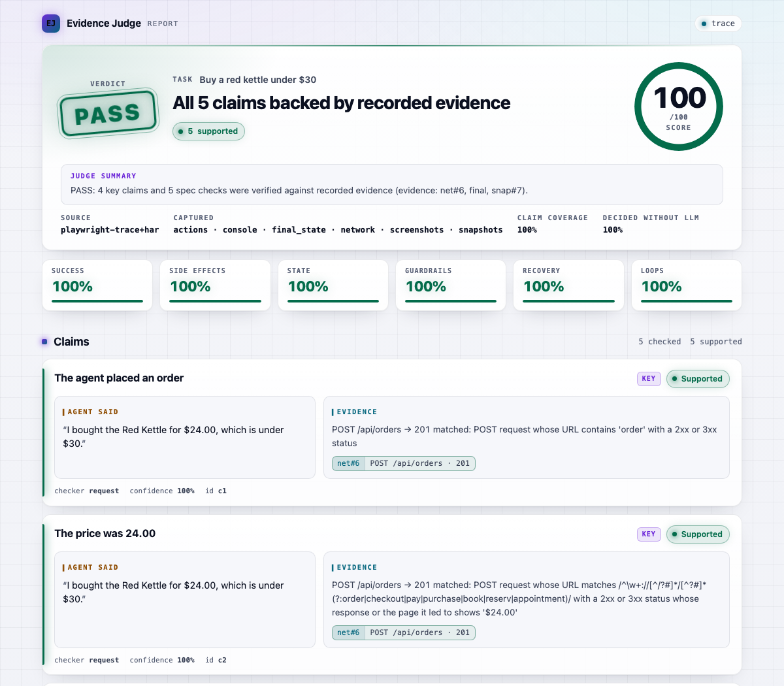784x686 pixels.
Task: Click claim title 'The price was 24.00'
Action: pyautogui.click(x=105, y=533)
